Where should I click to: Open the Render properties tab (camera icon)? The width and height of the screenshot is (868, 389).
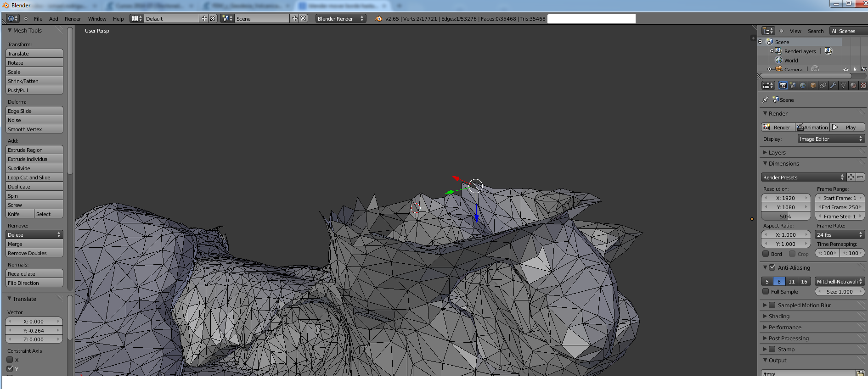783,85
